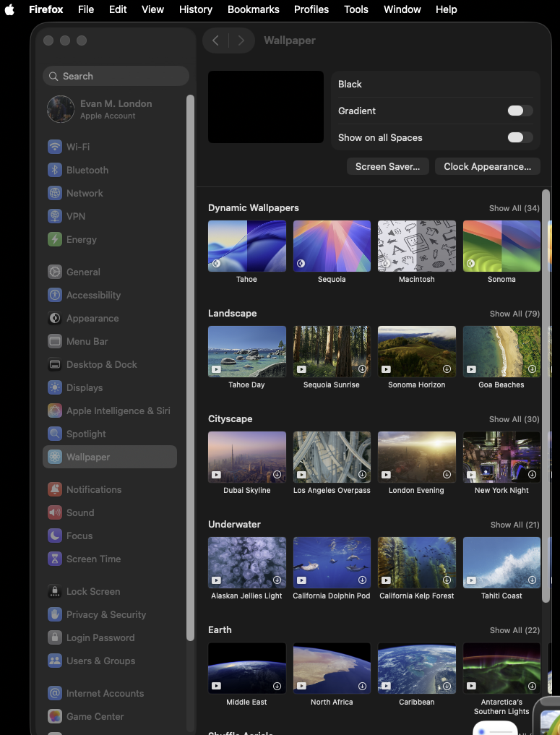Toggle Show on all Spaces switch
560x735 pixels.
tap(520, 137)
